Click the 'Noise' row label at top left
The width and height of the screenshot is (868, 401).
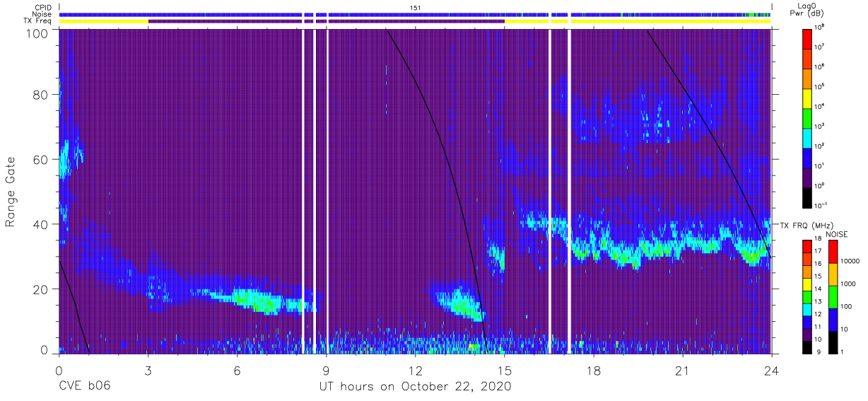pos(42,14)
